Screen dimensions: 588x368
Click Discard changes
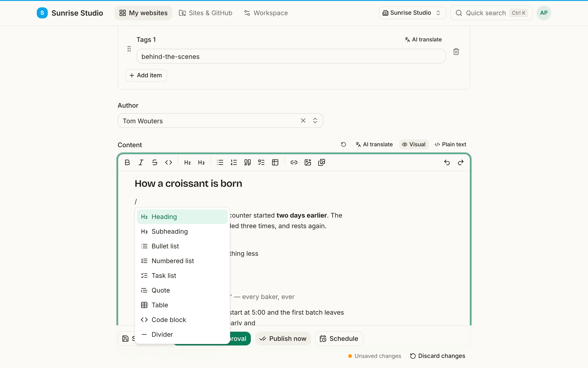click(438, 356)
